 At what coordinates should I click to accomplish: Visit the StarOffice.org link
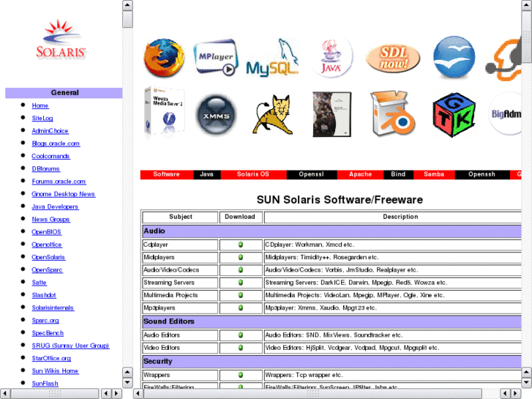(x=51, y=358)
